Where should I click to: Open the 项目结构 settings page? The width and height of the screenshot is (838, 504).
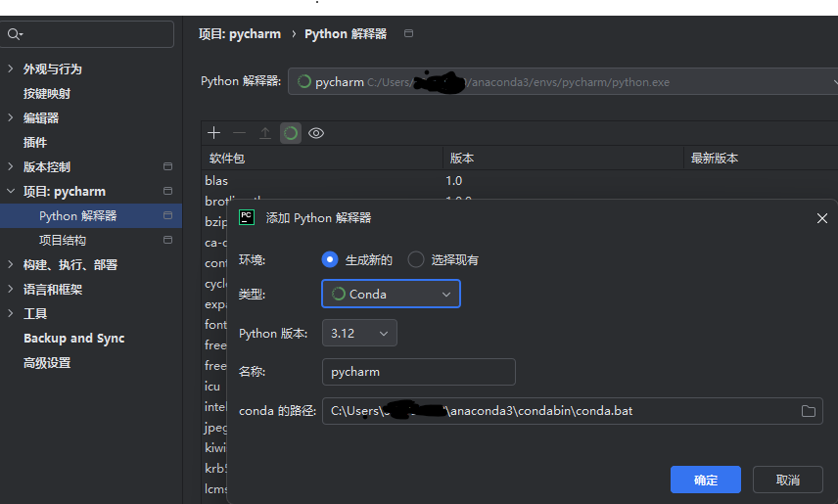[x=63, y=241]
